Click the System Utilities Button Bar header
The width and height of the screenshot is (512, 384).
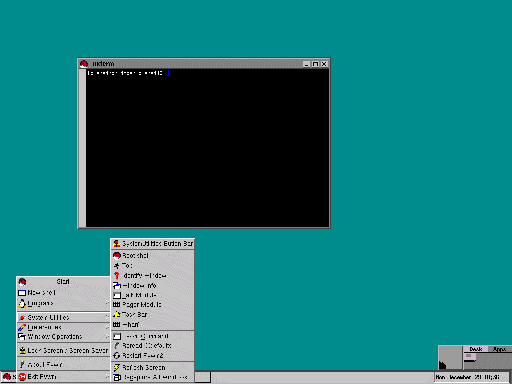point(152,244)
